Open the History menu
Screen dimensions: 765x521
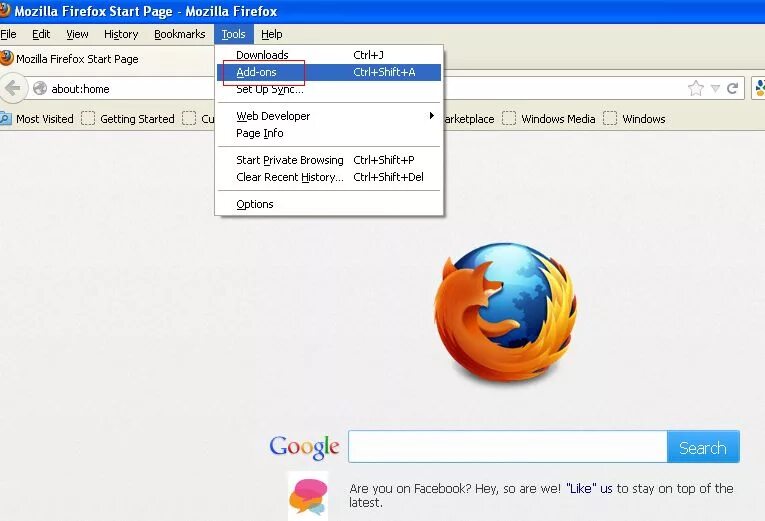(x=121, y=34)
